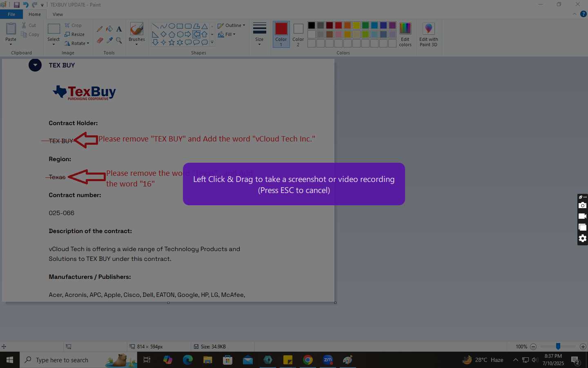Open Customize Quick Access Toolbar dropdown

[x=42, y=5]
